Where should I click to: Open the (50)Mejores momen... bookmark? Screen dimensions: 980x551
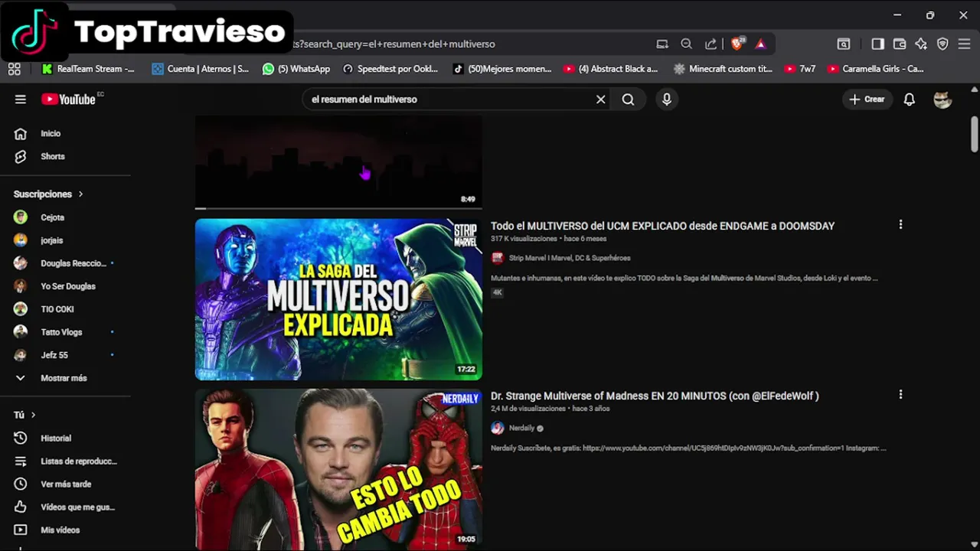(502, 69)
